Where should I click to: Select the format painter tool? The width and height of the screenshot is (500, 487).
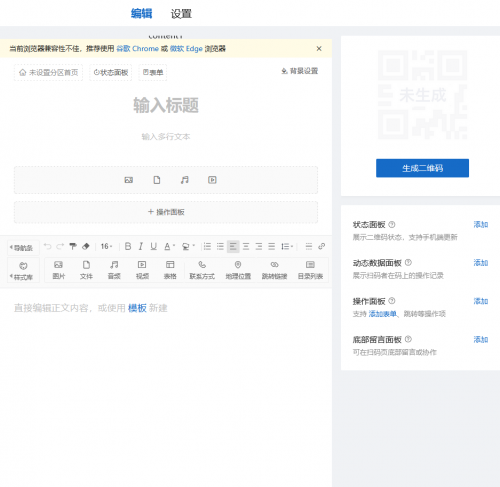click(x=73, y=246)
